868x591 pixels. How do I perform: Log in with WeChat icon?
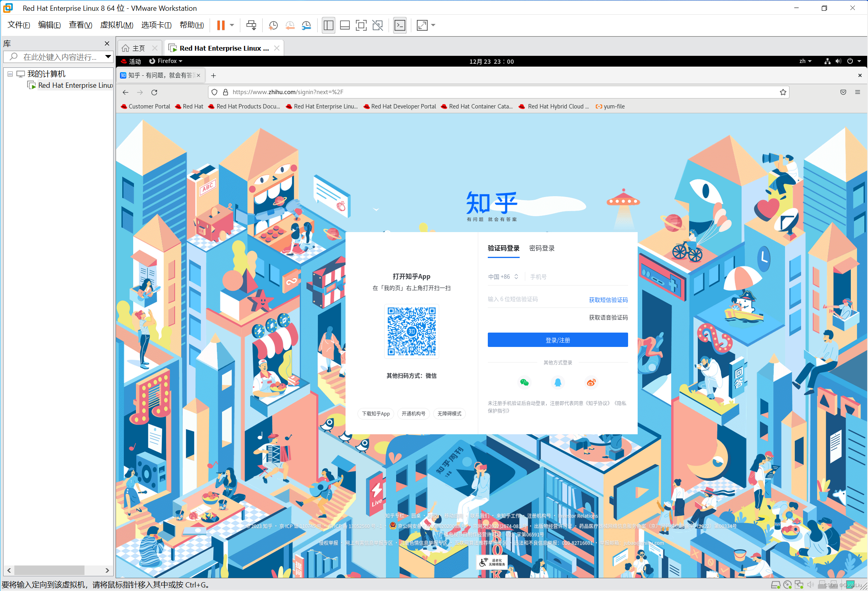pos(524,382)
